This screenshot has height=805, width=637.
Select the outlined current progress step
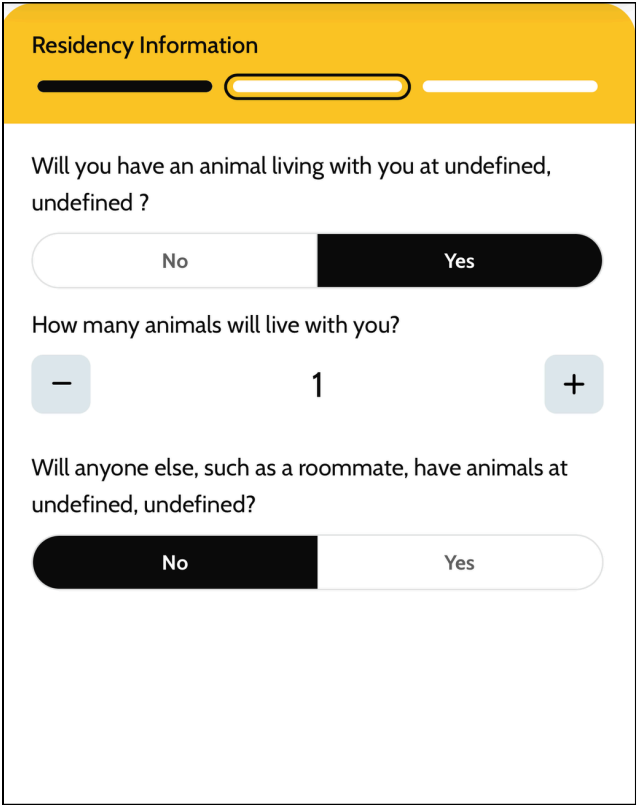(x=317, y=87)
